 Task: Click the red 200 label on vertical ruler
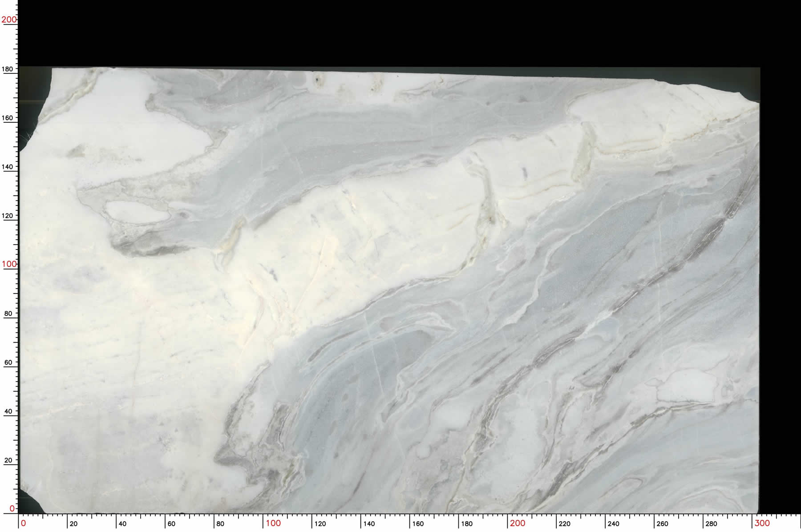pos(8,20)
